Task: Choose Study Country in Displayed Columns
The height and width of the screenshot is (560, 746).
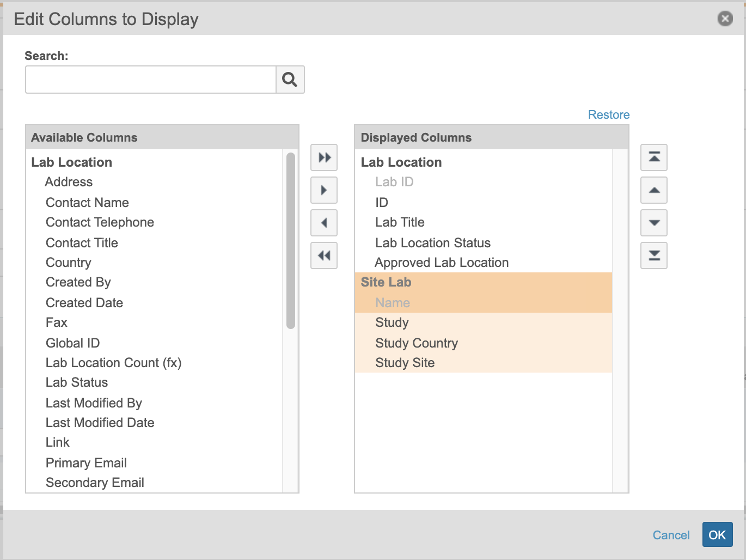Action: point(417,343)
